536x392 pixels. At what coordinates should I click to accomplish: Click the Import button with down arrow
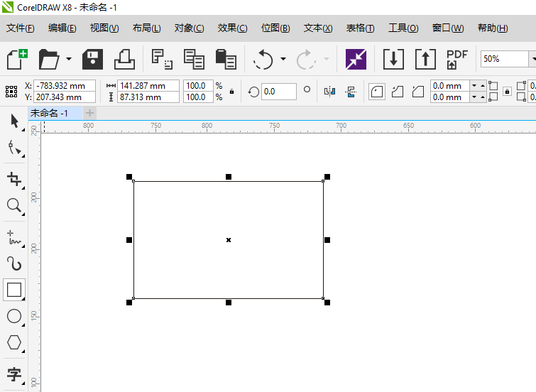coord(393,59)
